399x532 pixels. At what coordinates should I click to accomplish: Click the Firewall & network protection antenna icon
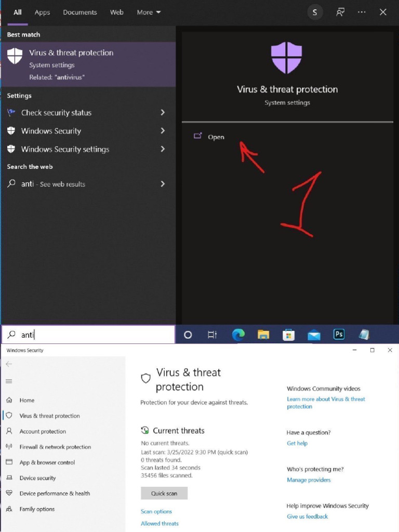click(9, 446)
